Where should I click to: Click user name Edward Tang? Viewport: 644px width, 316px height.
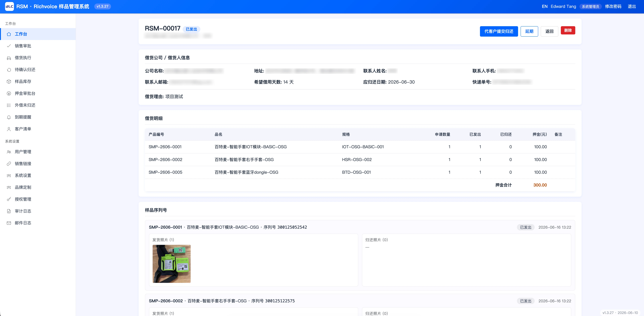563,6
